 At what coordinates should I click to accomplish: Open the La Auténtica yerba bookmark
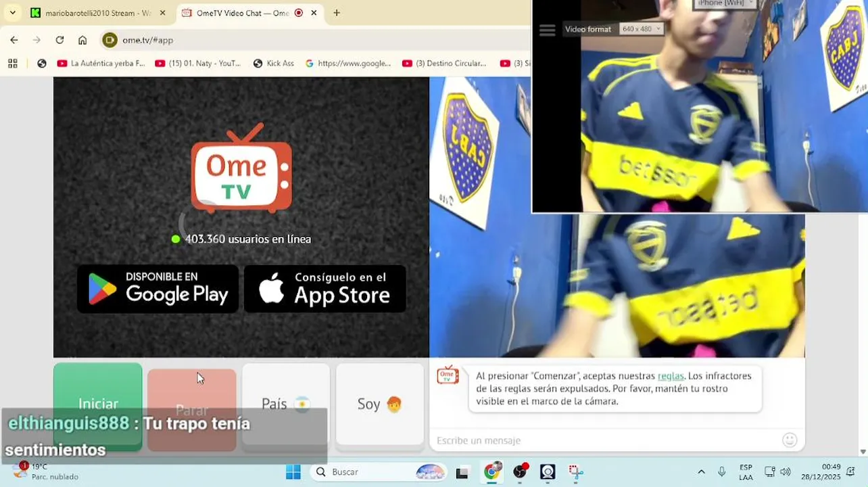point(101,63)
